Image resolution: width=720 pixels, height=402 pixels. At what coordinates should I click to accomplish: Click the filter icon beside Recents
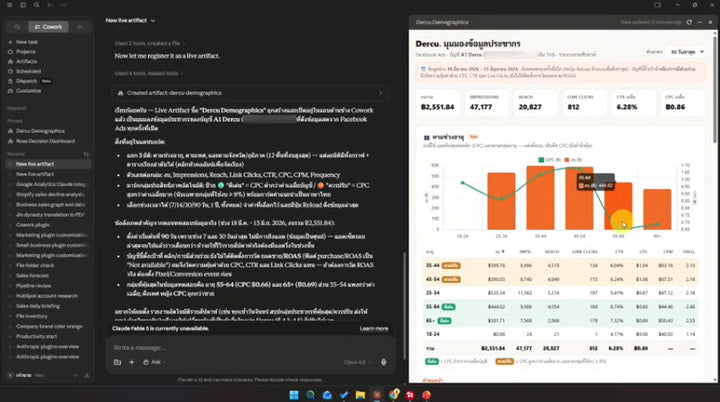tap(86, 154)
